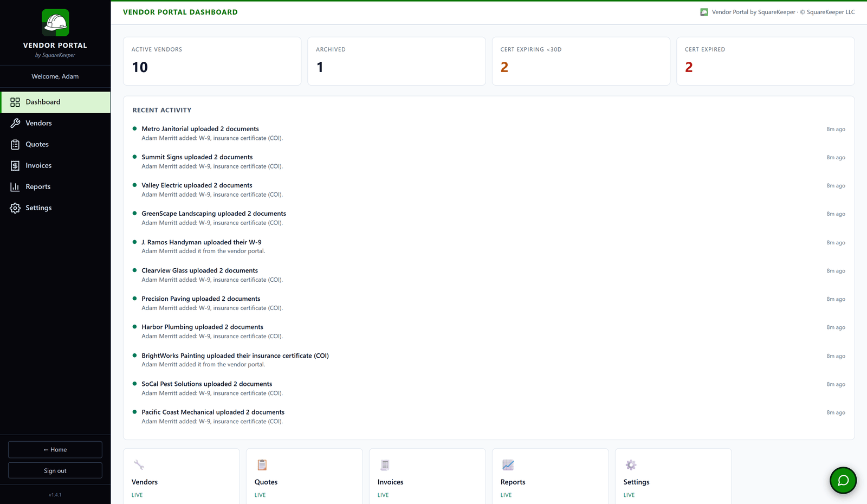
Task: Open the Vendors quick link title
Action: (145, 482)
